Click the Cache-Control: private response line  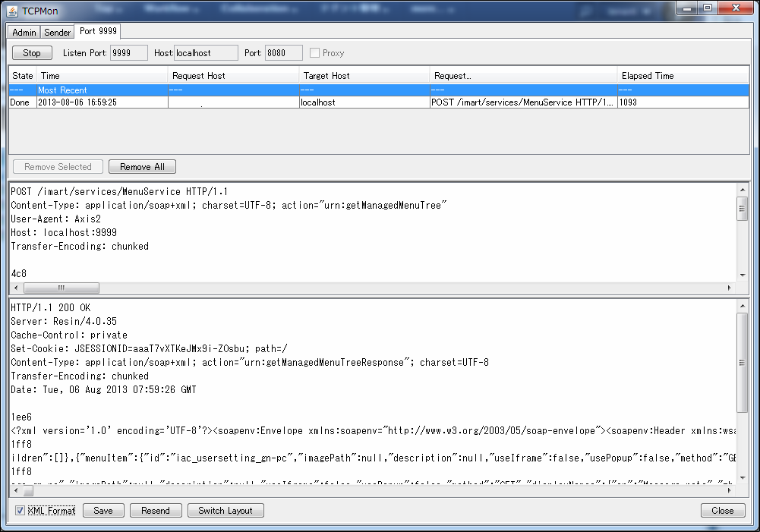(69, 335)
